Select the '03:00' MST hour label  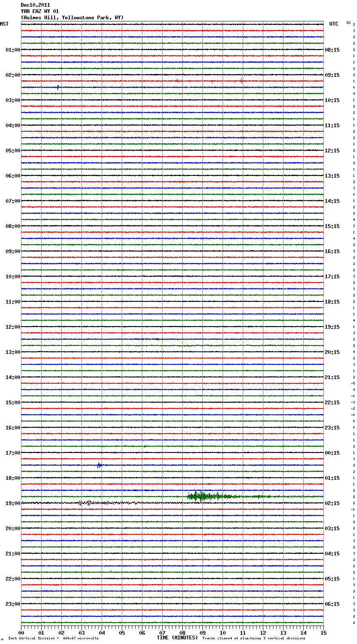pyautogui.click(x=13, y=100)
